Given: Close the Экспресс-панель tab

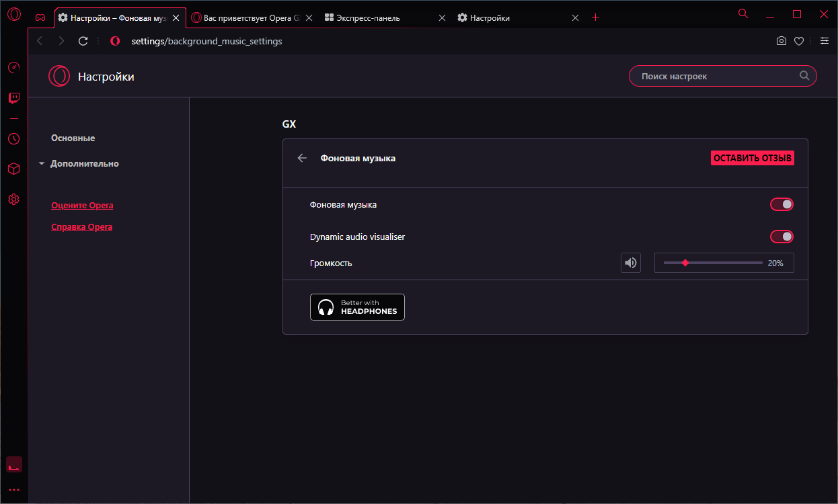Looking at the screenshot, I should pyautogui.click(x=442, y=18).
